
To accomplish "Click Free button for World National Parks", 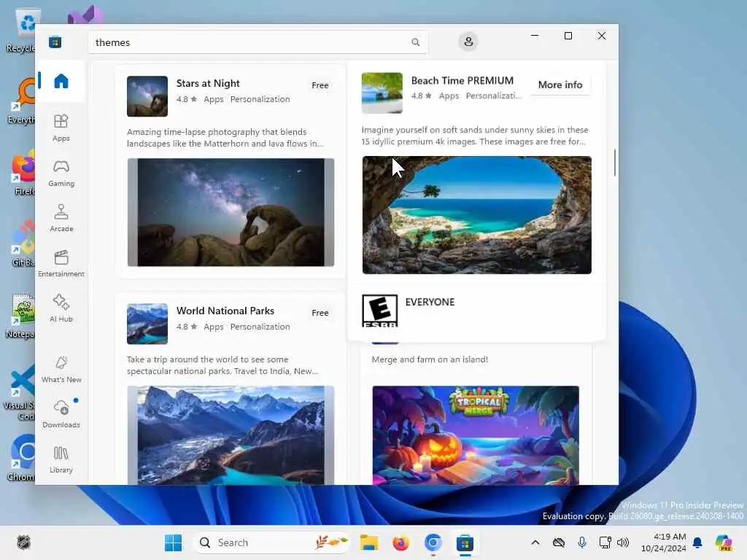I will pos(320,313).
